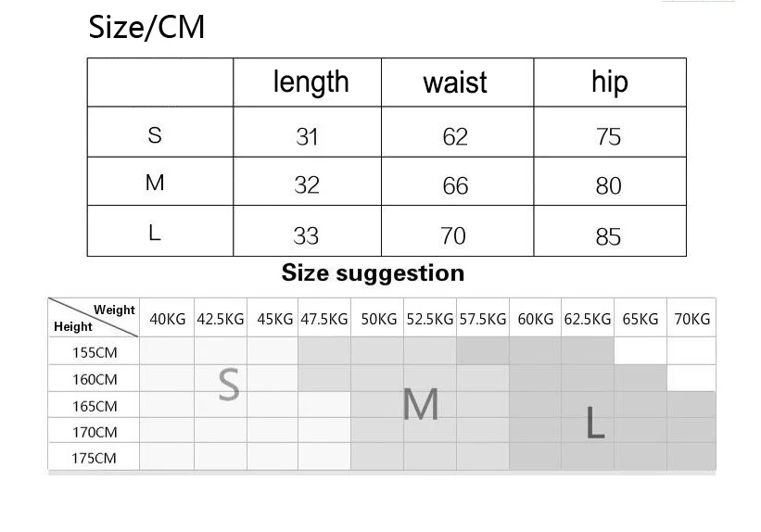
Task: Click the 155CM height row label
Action: pos(95,353)
